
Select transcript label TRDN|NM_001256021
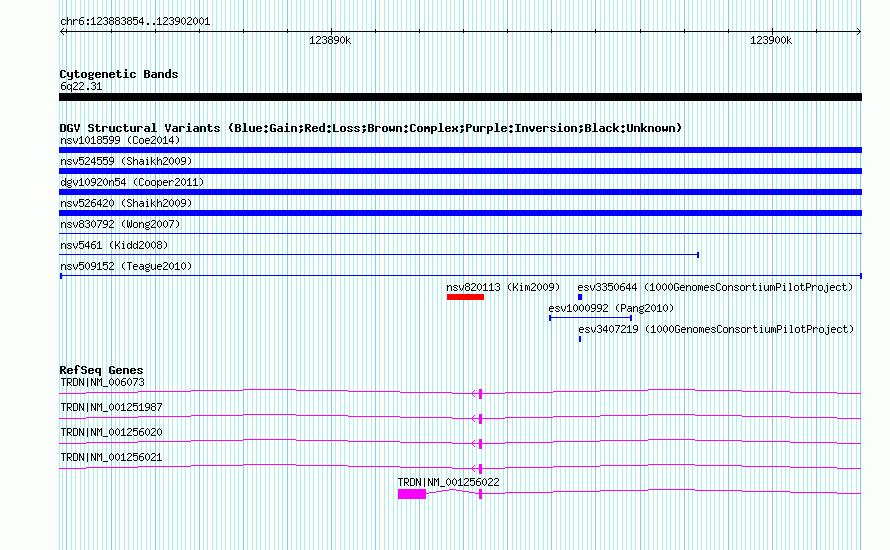(111, 457)
